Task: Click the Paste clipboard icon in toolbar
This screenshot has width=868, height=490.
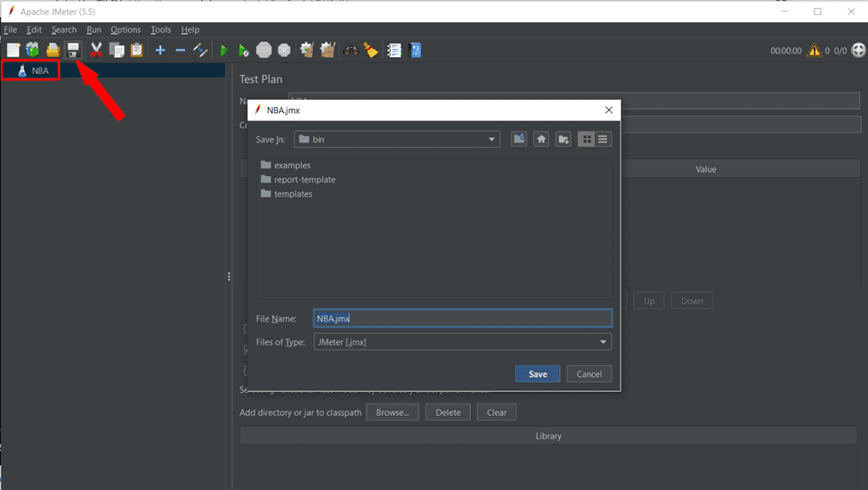Action: [136, 50]
